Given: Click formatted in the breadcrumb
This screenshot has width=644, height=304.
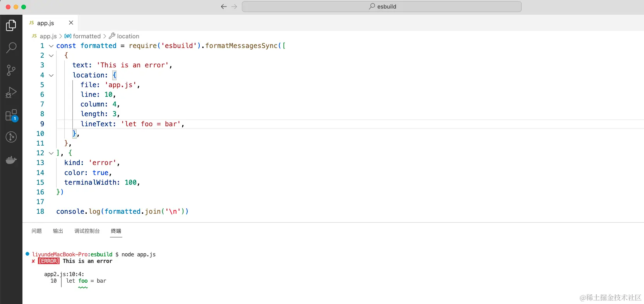Looking at the screenshot, I should coord(87,36).
